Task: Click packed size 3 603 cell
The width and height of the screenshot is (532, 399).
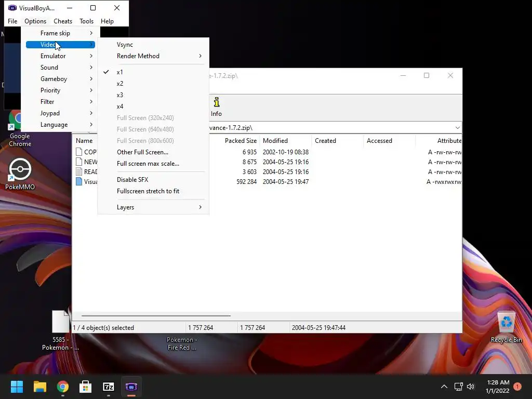Action: [249, 171]
